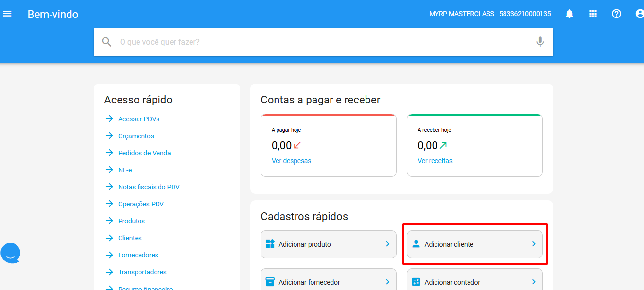Expand the Adicionar contador chevron arrow
Screen dimensions: 644x290
click(533, 282)
